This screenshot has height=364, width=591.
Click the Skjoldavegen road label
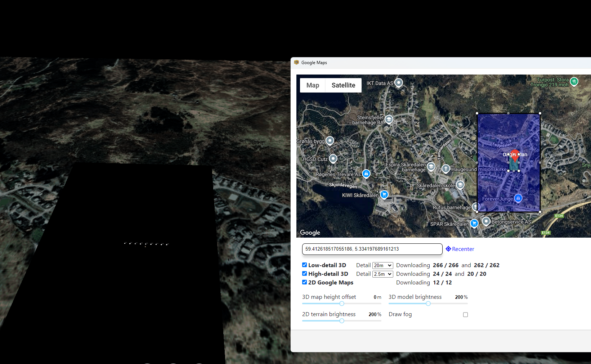[343, 185]
